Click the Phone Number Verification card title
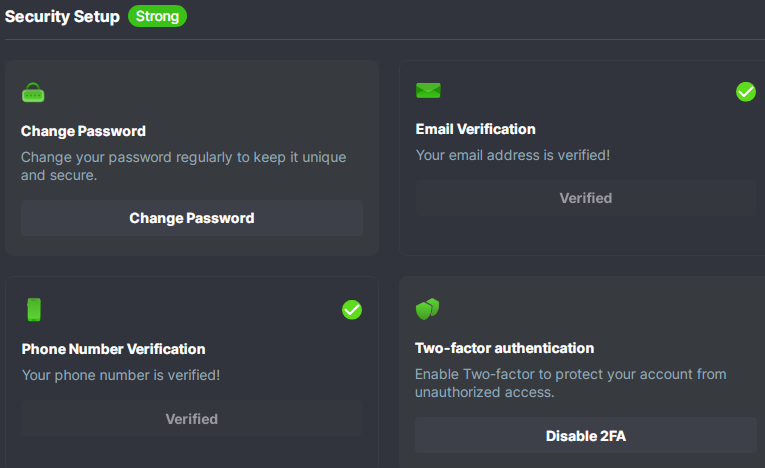This screenshot has height=468, width=765. [x=113, y=349]
